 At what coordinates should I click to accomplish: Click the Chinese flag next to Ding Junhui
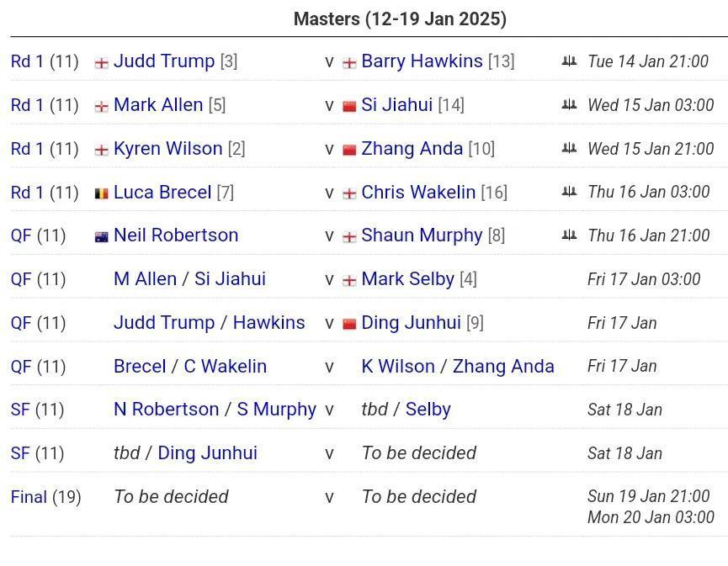pos(349,324)
